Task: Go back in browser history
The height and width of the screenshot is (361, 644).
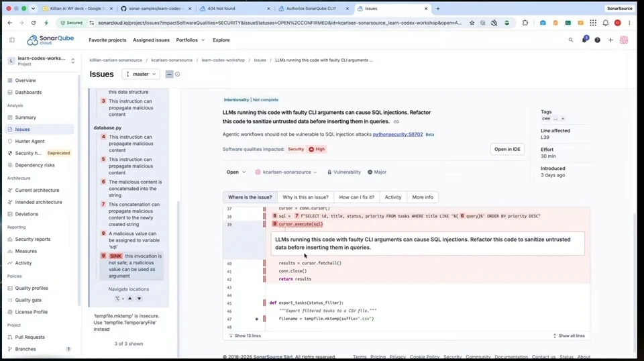Action: (x=10, y=23)
